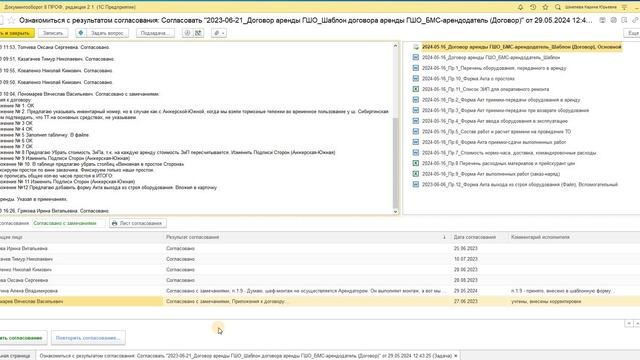Click the Записать button
640x360 pixels.
click(x=53, y=33)
